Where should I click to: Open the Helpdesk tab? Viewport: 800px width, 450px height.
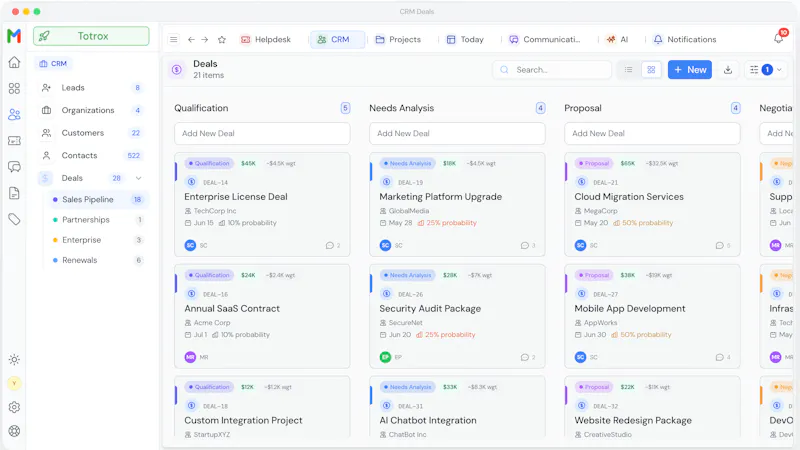pos(266,39)
